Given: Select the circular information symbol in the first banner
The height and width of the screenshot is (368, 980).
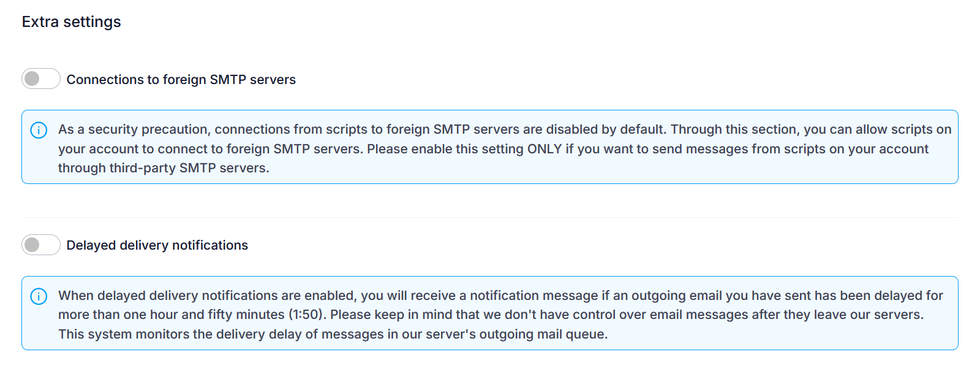Looking at the screenshot, I should [40, 129].
